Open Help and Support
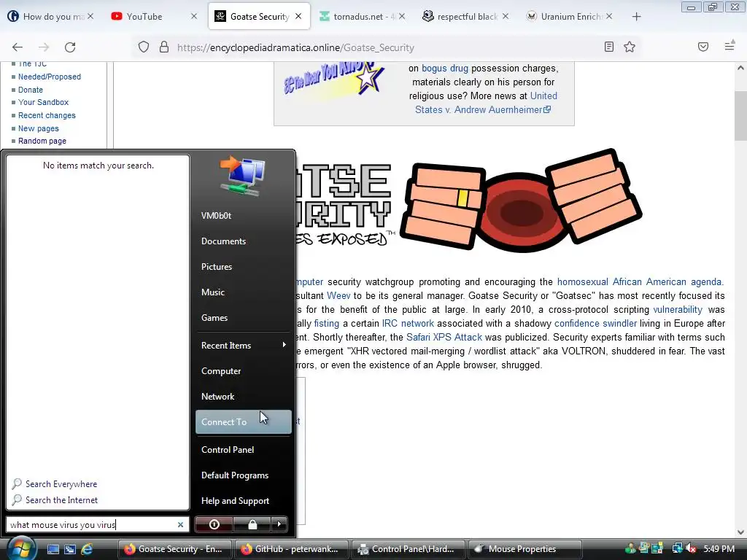This screenshot has height=560, width=747. click(235, 501)
